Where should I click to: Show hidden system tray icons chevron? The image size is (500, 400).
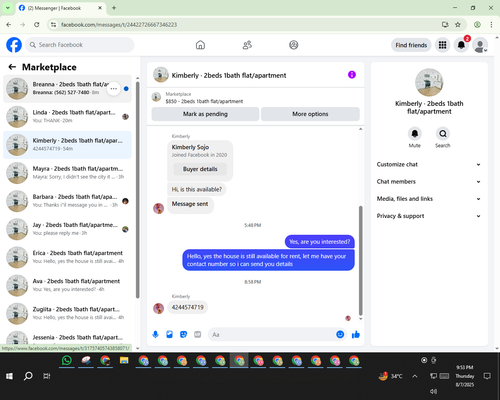click(x=415, y=376)
